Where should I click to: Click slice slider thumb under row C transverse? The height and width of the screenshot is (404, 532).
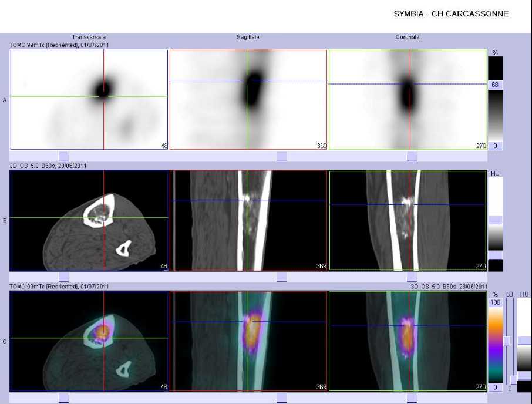tap(63, 398)
